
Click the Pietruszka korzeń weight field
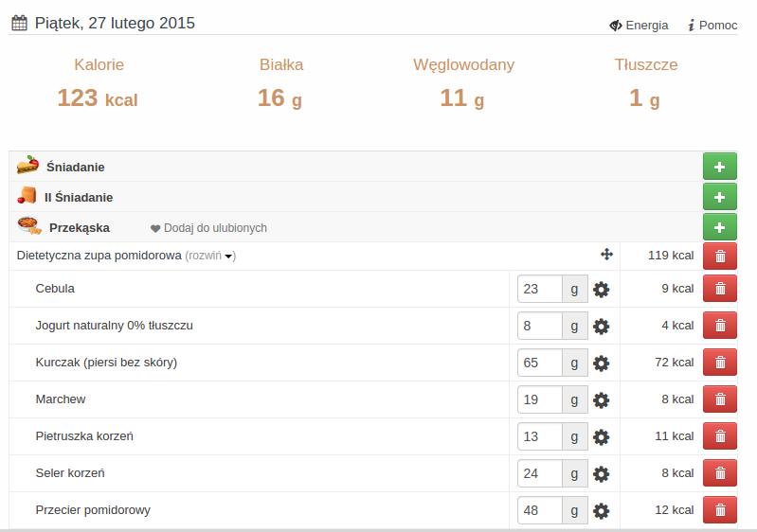[540, 436]
